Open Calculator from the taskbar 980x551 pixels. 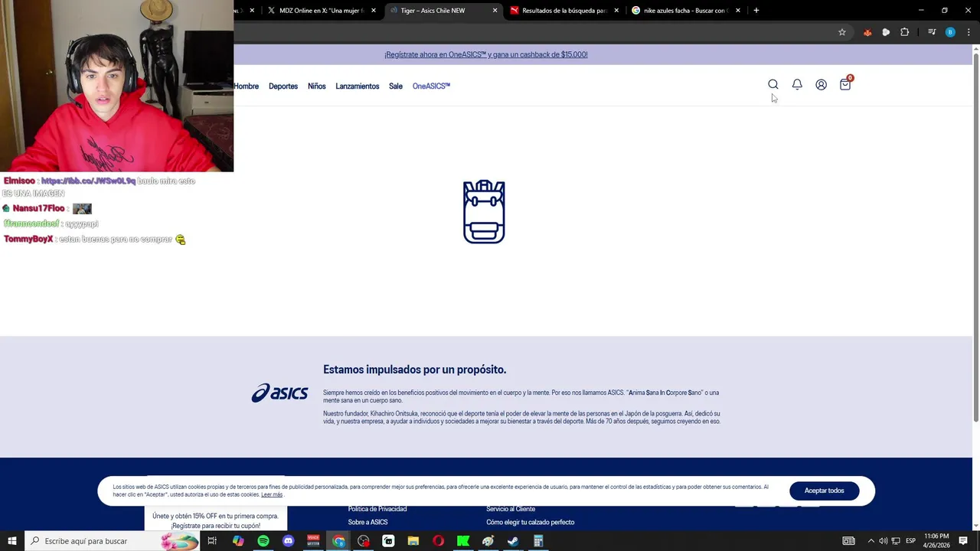tap(538, 541)
